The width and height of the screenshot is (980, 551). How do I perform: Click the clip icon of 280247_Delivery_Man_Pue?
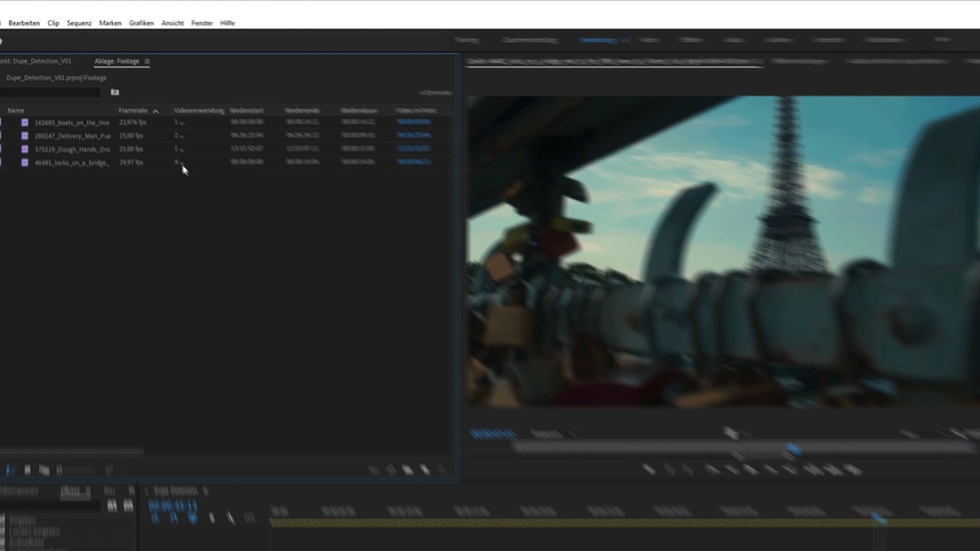(x=25, y=136)
